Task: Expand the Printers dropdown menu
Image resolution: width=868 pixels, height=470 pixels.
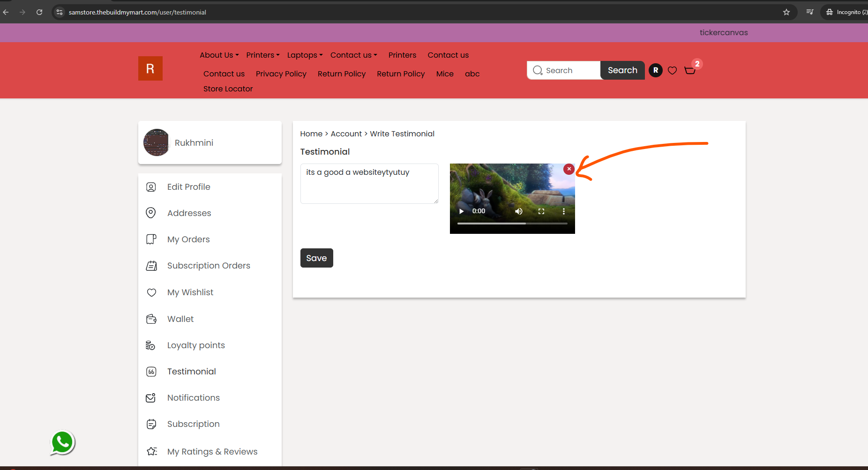Action: 263,55
